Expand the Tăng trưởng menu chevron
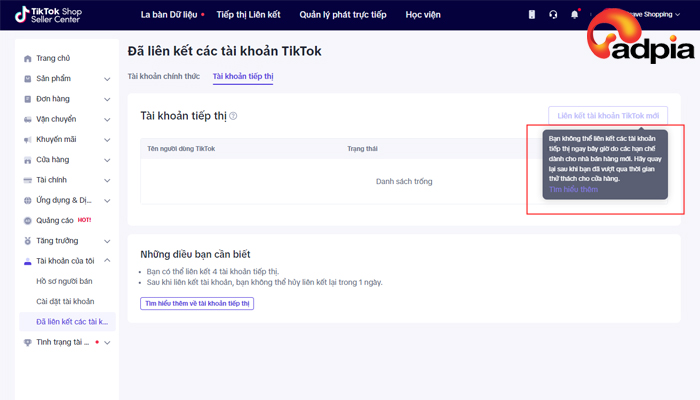700x400 pixels. pos(107,241)
